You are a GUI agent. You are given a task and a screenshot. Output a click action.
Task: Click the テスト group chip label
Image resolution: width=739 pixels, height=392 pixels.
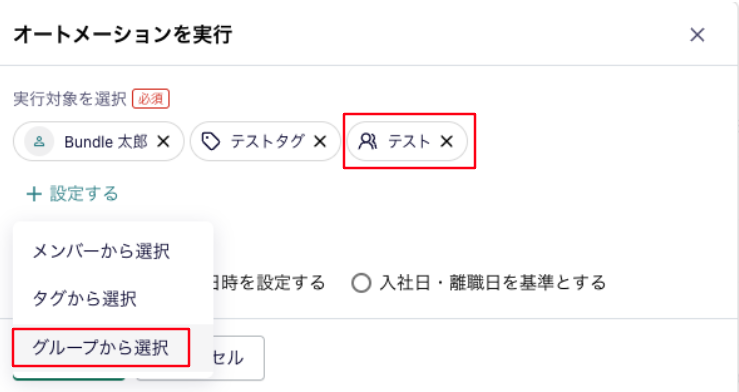pos(409,141)
